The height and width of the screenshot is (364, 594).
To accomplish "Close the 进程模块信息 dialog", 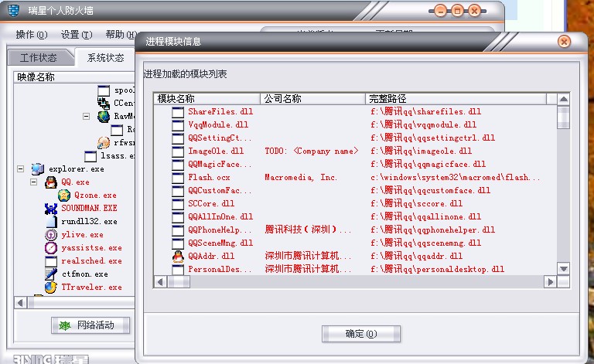I will point(564,42).
